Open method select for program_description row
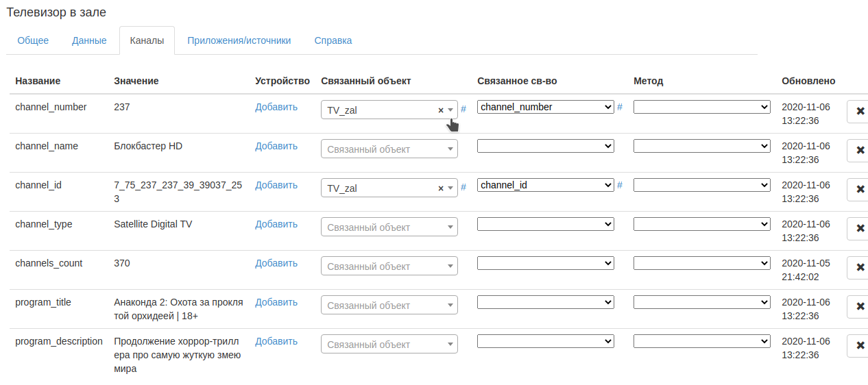 701,341
